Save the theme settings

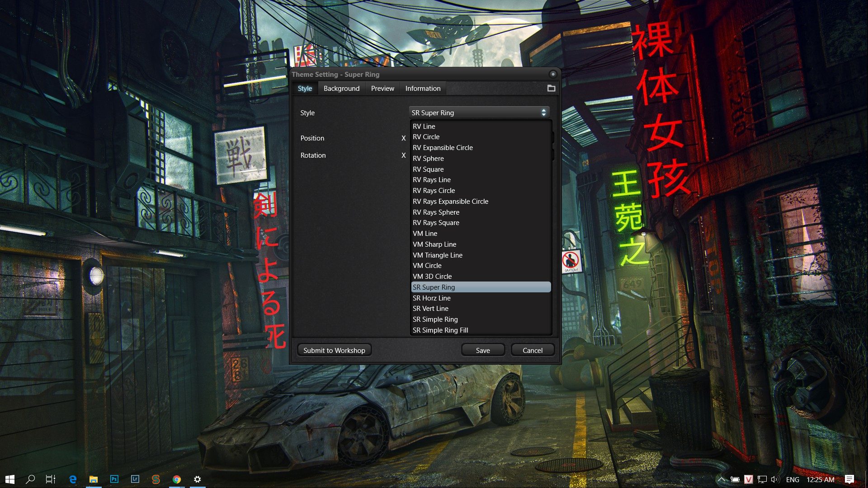coord(483,350)
